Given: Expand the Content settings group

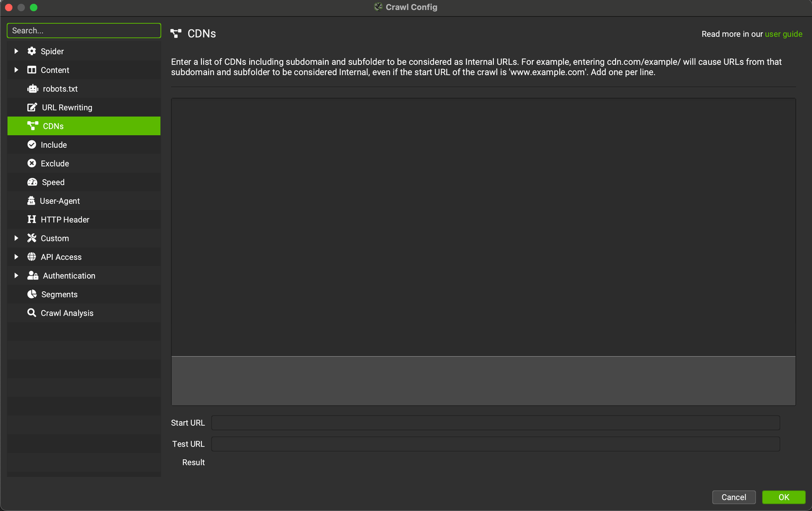Looking at the screenshot, I should [16, 70].
